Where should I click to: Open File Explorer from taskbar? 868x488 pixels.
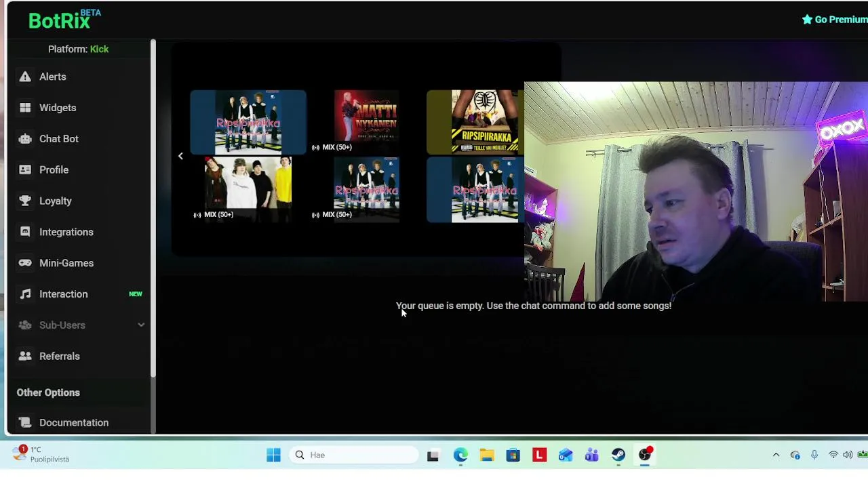[487, 455]
